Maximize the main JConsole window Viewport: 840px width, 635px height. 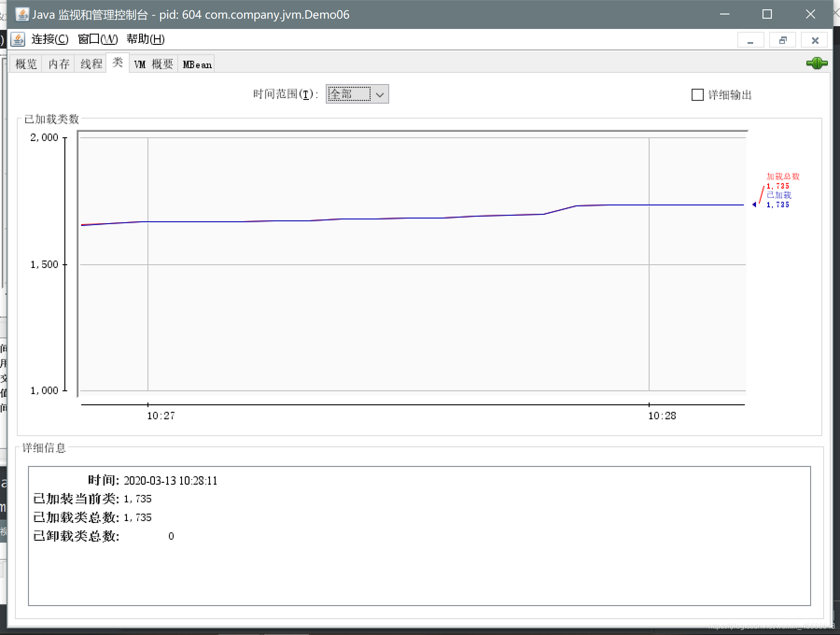(x=767, y=14)
